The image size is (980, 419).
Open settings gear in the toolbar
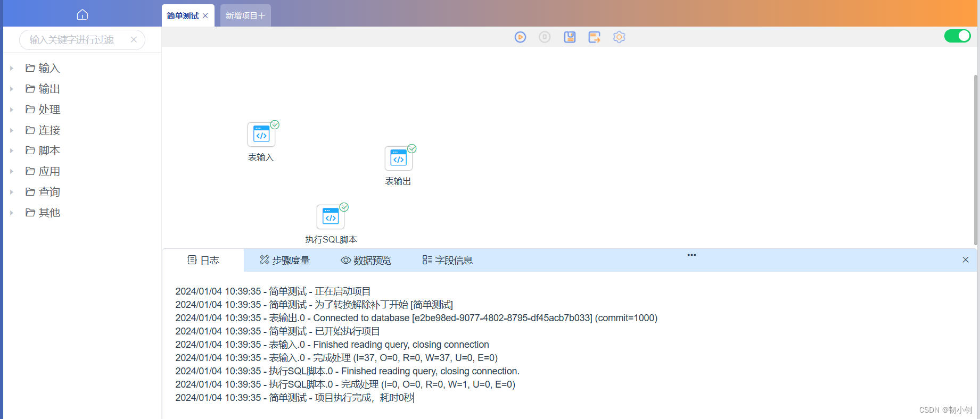[x=619, y=37]
